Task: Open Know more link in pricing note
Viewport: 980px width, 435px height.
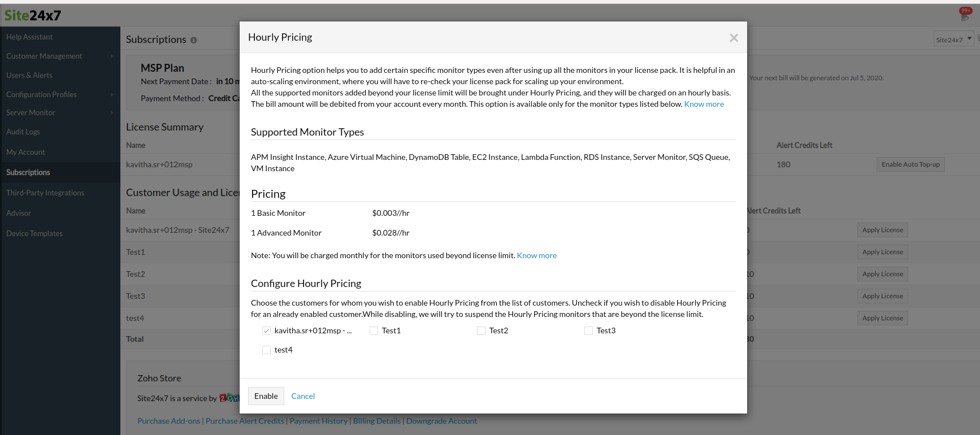Action: click(536, 255)
